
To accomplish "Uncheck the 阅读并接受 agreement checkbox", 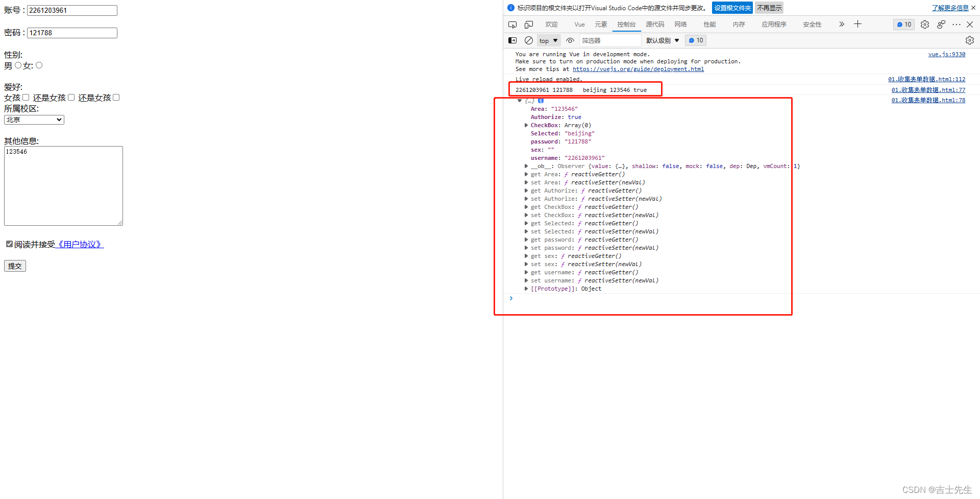I will tap(9, 244).
